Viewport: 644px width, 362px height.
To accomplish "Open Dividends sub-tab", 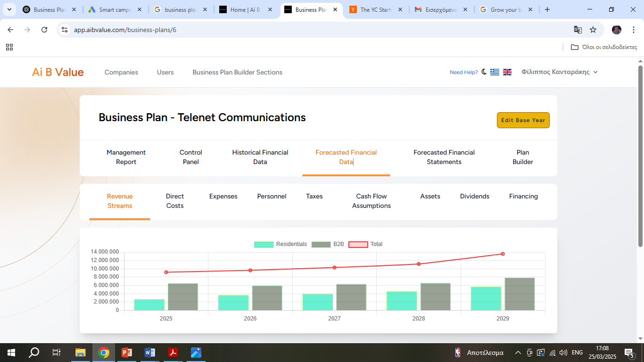I will 475,196.
